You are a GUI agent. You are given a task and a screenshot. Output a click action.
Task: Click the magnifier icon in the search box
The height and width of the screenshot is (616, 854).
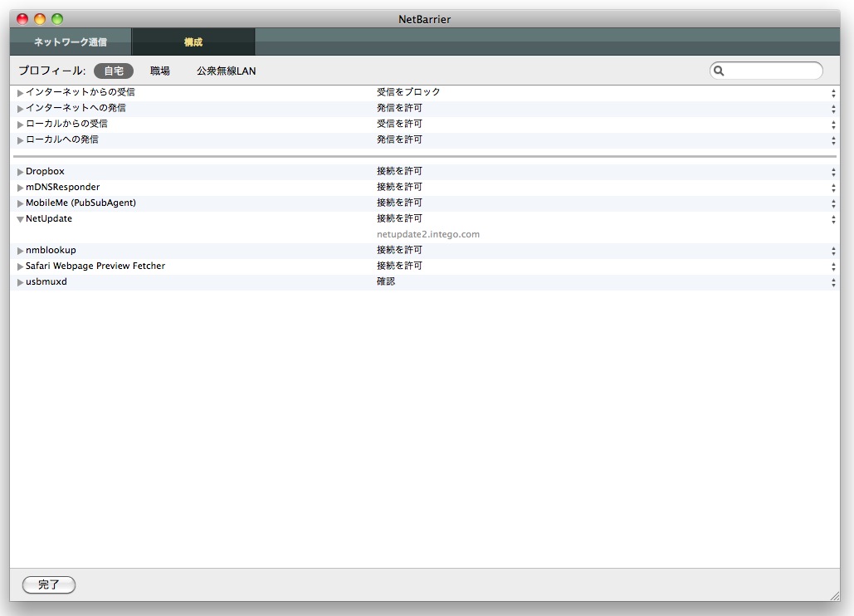tap(719, 71)
